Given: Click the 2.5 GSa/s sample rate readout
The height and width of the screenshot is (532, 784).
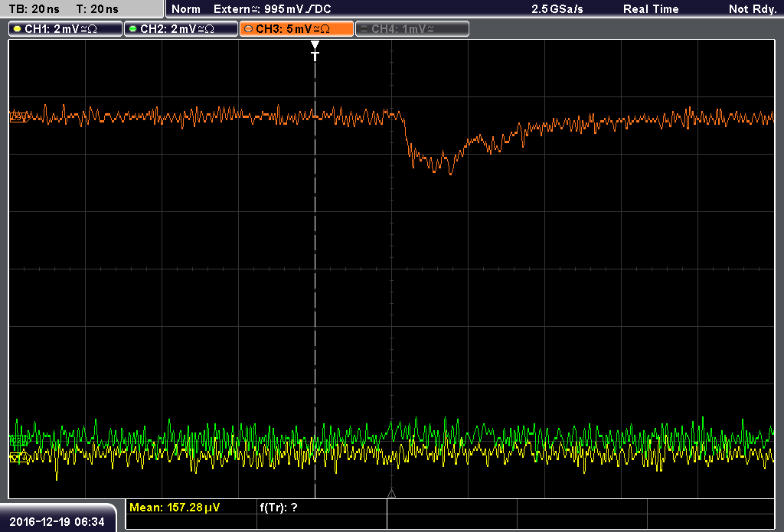Looking at the screenshot, I should (557, 9).
